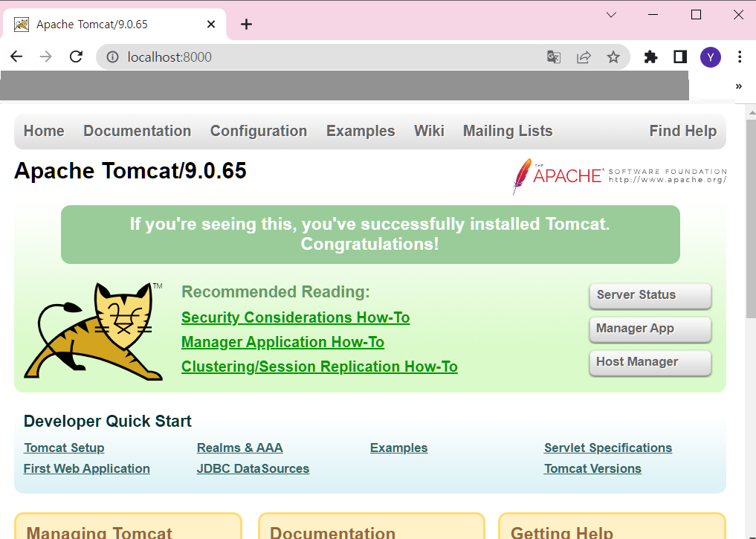756x539 pixels.
Task: Toggle the browser side panel icon
Action: (x=680, y=57)
